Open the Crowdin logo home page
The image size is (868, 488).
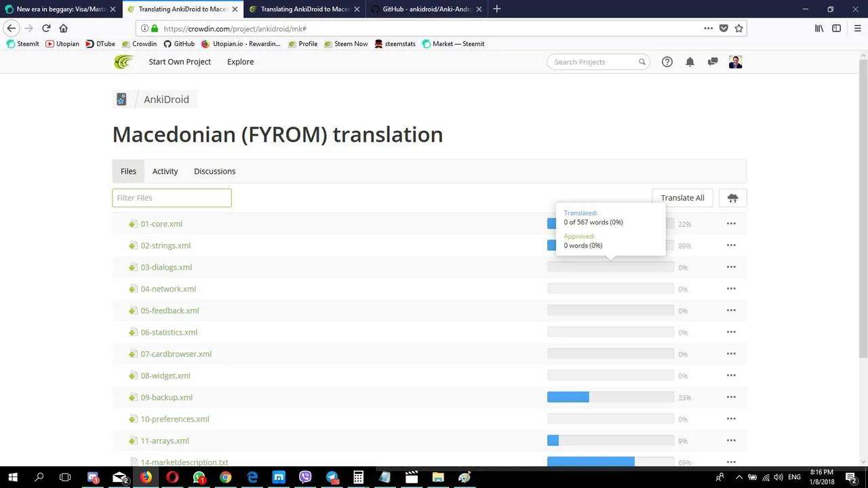(123, 62)
